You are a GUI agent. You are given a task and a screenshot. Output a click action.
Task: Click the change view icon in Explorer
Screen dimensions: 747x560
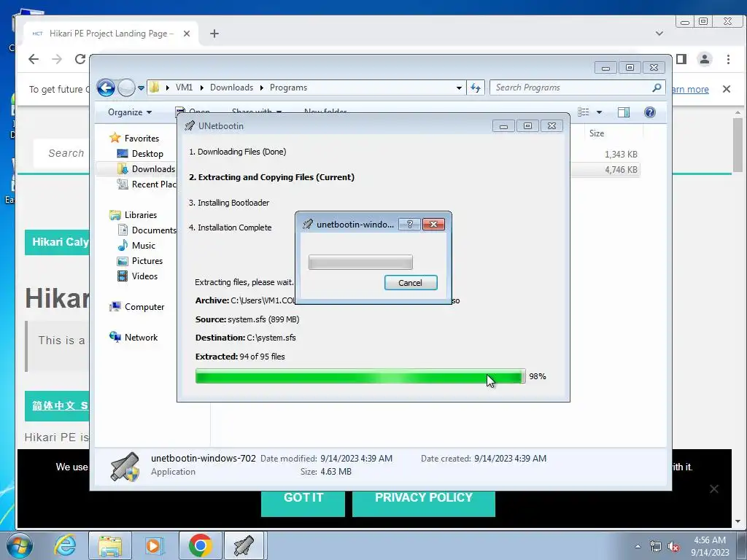(584, 112)
